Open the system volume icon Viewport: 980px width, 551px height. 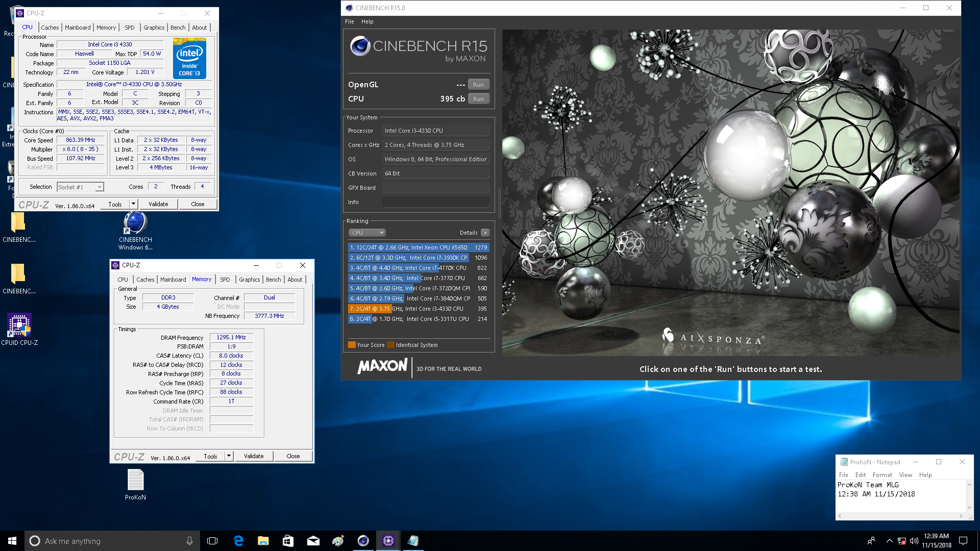914,541
